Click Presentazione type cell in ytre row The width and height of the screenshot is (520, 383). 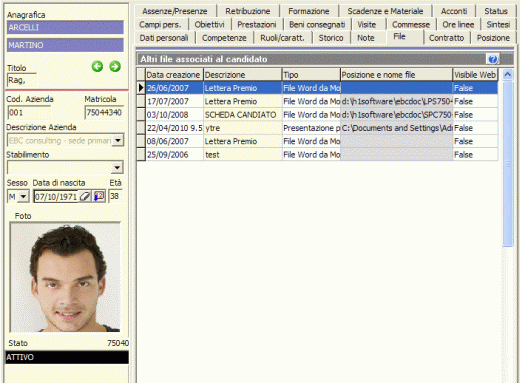point(311,128)
